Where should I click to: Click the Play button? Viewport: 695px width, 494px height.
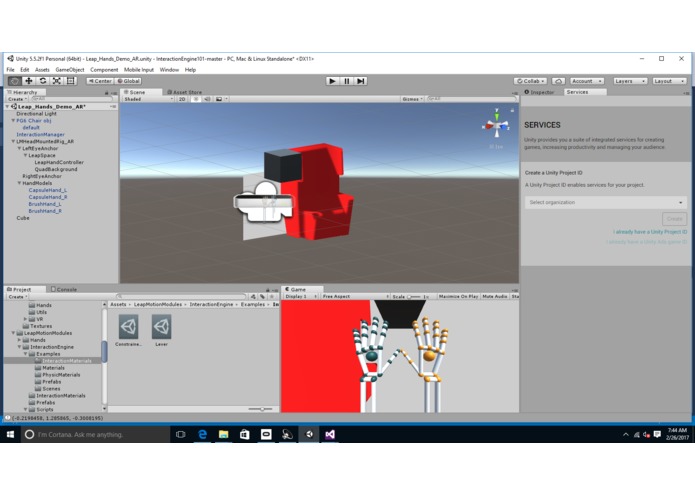332,81
